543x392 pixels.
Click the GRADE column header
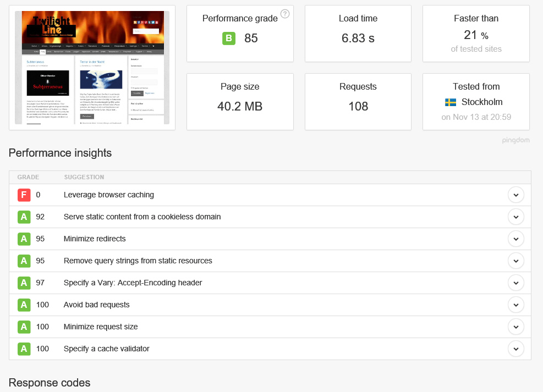point(28,177)
